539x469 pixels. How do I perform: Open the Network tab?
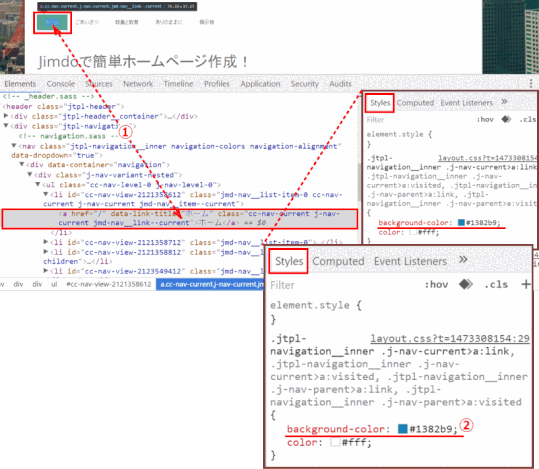point(138,84)
